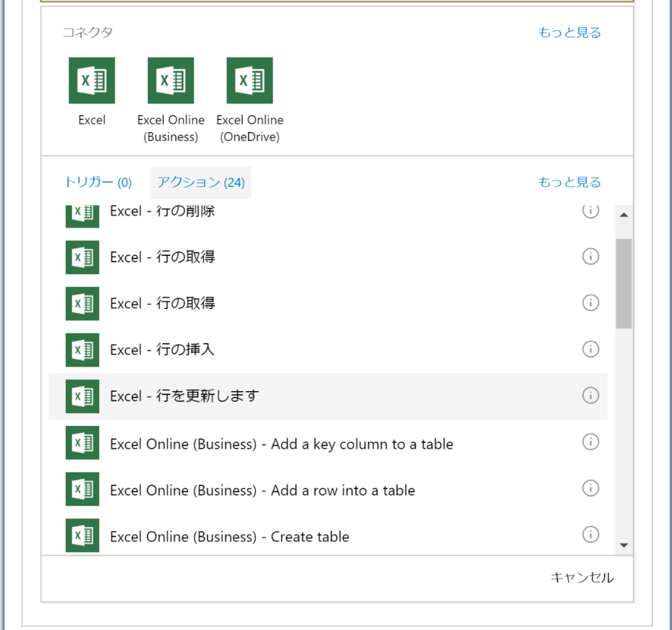The height and width of the screenshot is (630, 672).
Task: Switch to the アクション (24) tab
Action: [x=201, y=182]
